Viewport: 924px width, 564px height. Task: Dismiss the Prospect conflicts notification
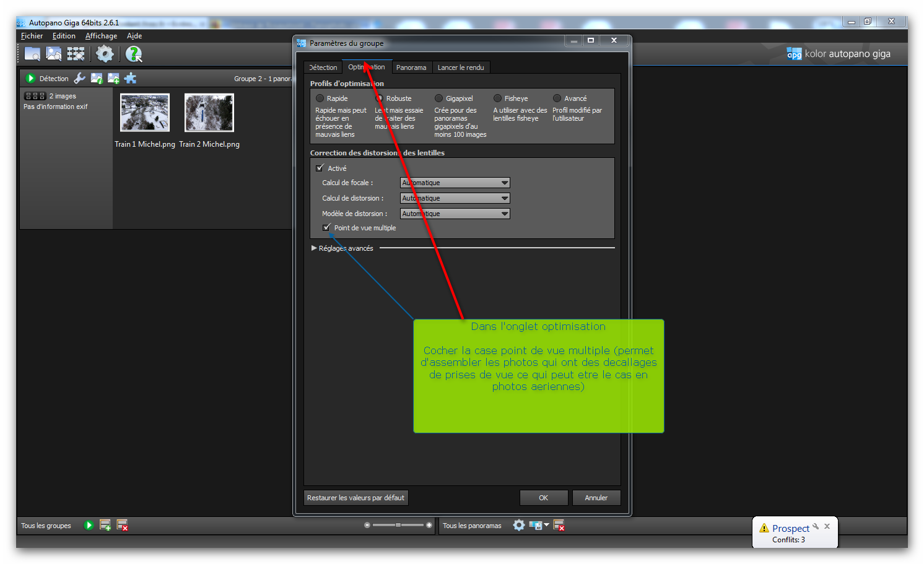(x=827, y=526)
